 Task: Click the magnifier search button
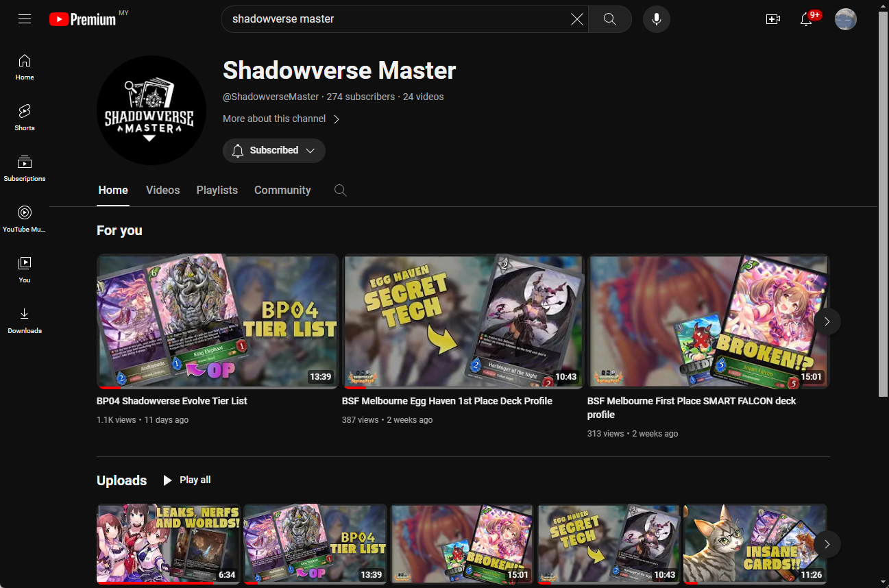pyautogui.click(x=610, y=19)
